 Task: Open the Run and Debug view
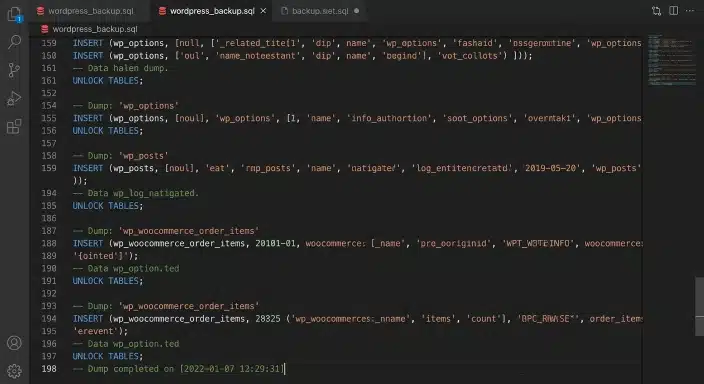14,98
